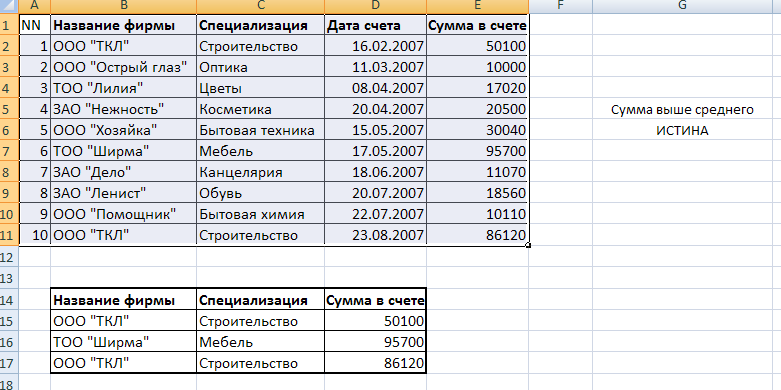Screen dimensions: 781x390
Task: Click header cell 'Название фирмы' in row 1
Action: [x=124, y=25]
